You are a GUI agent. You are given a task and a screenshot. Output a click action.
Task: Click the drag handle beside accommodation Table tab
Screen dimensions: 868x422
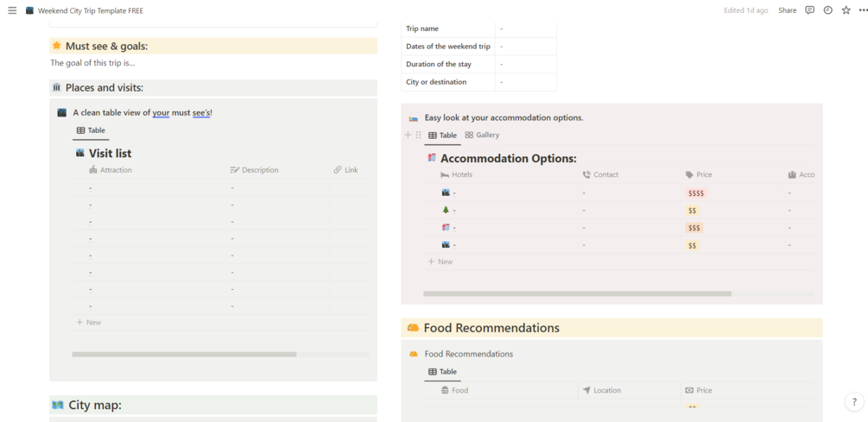coord(419,135)
